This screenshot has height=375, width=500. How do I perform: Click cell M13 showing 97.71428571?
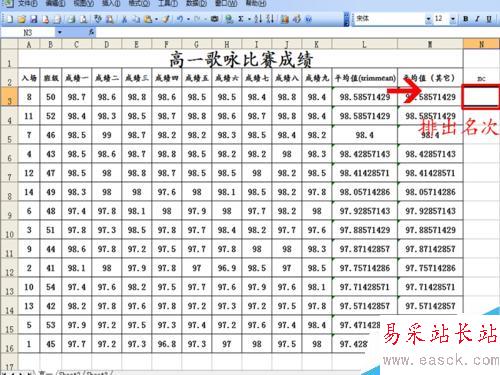[x=430, y=287]
